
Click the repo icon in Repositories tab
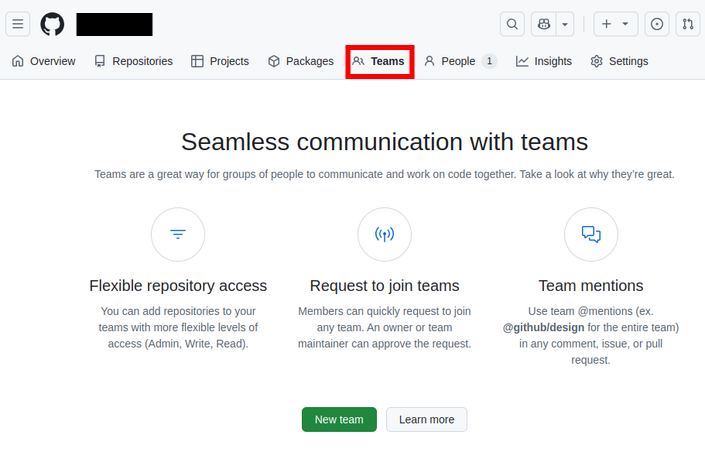click(100, 61)
